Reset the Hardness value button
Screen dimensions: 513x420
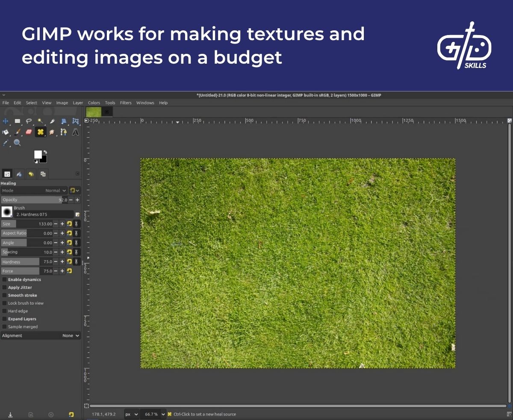[69, 261]
